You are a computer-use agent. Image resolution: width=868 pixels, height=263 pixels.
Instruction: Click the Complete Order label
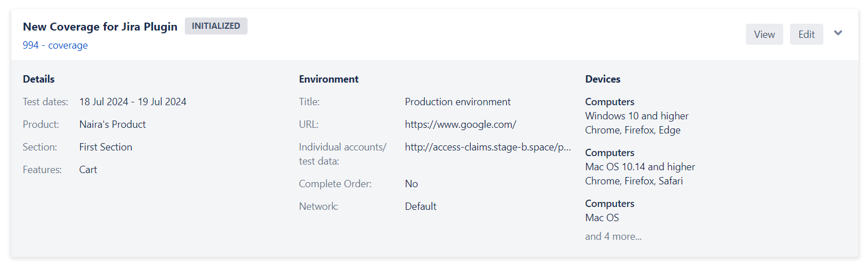click(335, 184)
